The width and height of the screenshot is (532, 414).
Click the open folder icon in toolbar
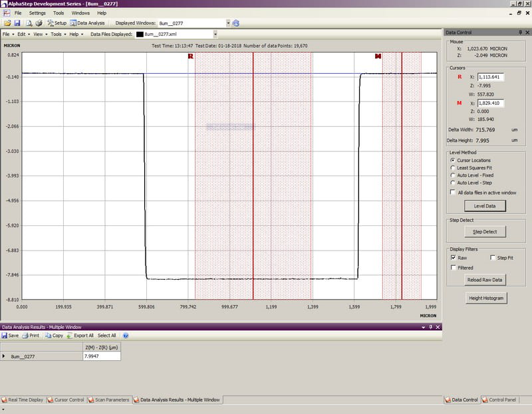point(7,23)
